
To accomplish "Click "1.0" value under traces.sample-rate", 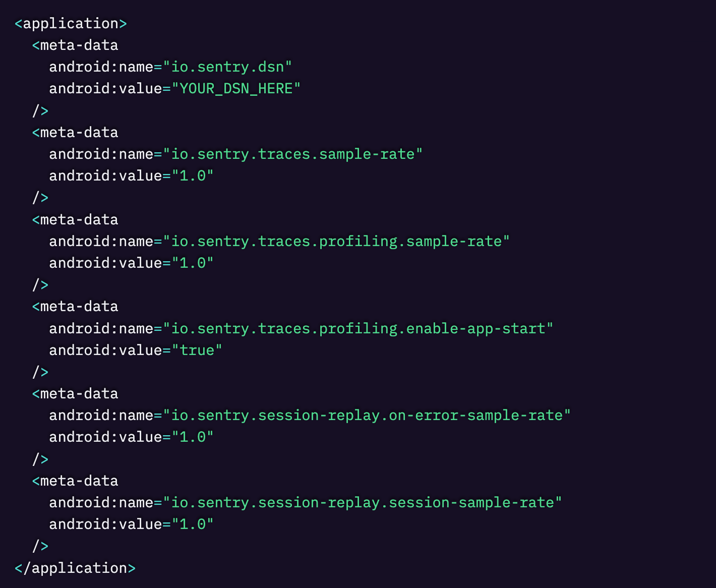I will [x=193, y=176].
